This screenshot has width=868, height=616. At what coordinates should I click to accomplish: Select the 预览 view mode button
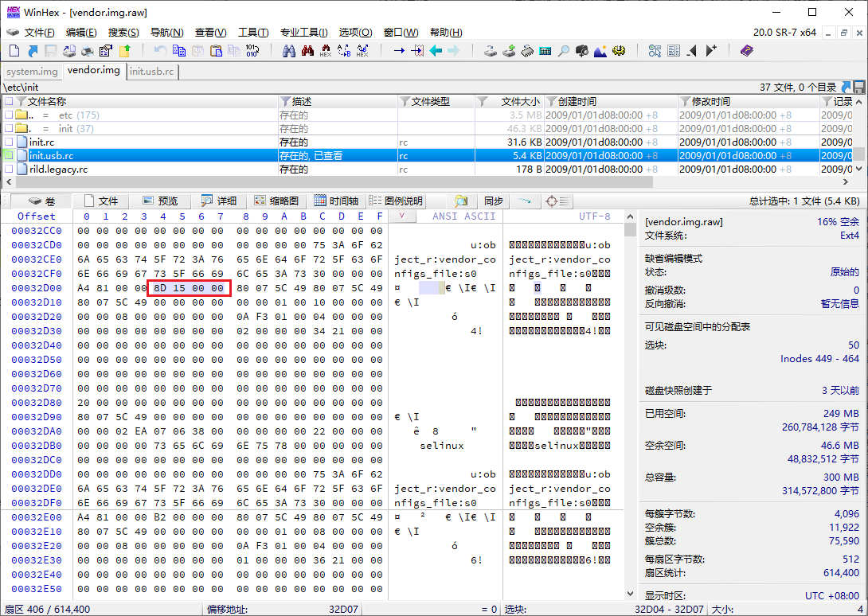[x=160, y=201]
